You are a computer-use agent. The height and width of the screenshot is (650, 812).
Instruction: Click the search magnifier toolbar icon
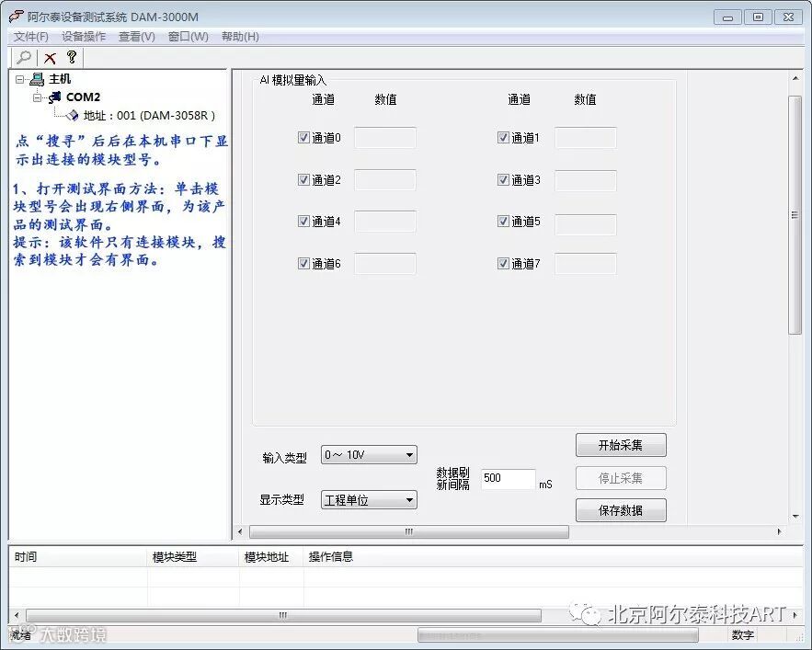click(24, 58)
